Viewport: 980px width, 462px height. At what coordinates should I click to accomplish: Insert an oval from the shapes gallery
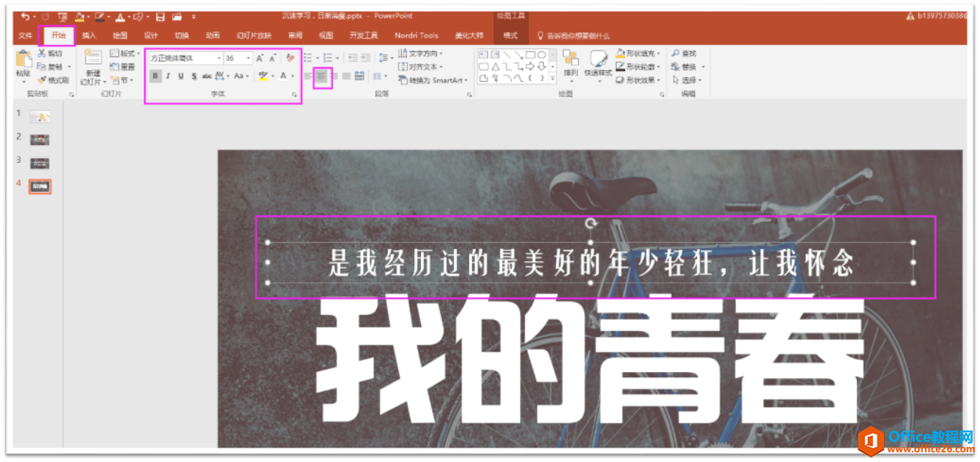(541, 55)
